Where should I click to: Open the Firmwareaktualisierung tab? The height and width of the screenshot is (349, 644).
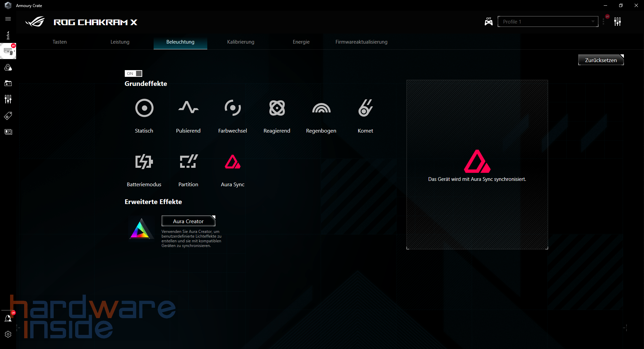point(361,42)
